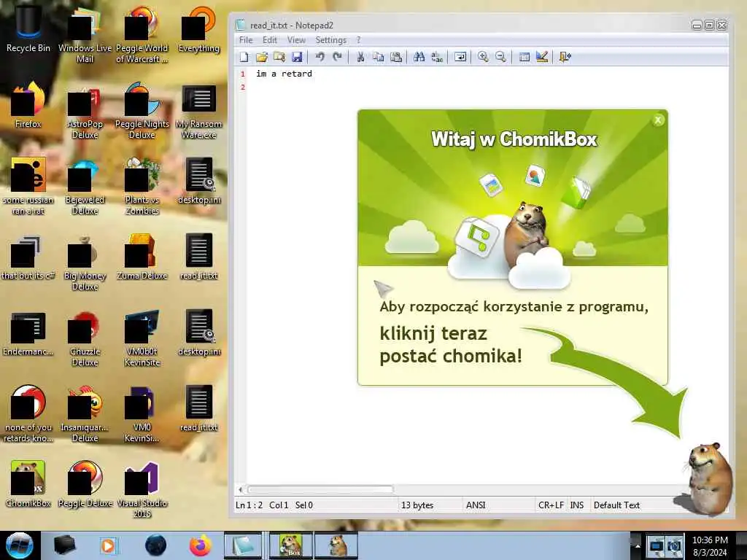Select the Bejeweled Deluxe desktop icon
The width and height of the screenshot is (747, 560).
point(85,187)
